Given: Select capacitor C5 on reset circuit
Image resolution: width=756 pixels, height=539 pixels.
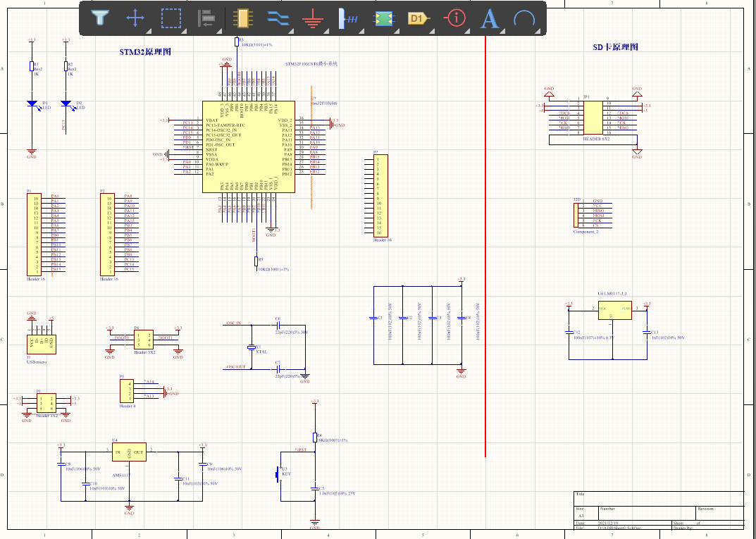Looking at the screenshot, I should [x=315, y=488].
